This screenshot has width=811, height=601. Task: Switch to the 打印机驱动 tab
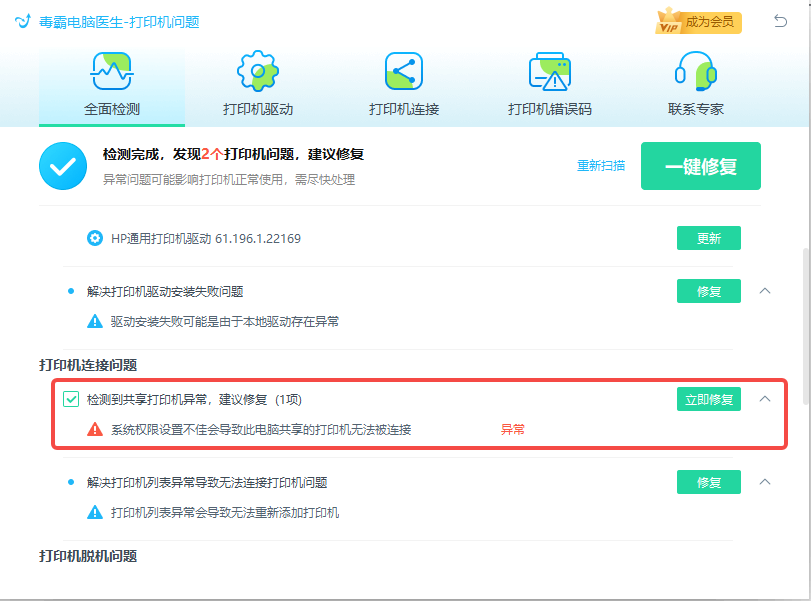258,87
